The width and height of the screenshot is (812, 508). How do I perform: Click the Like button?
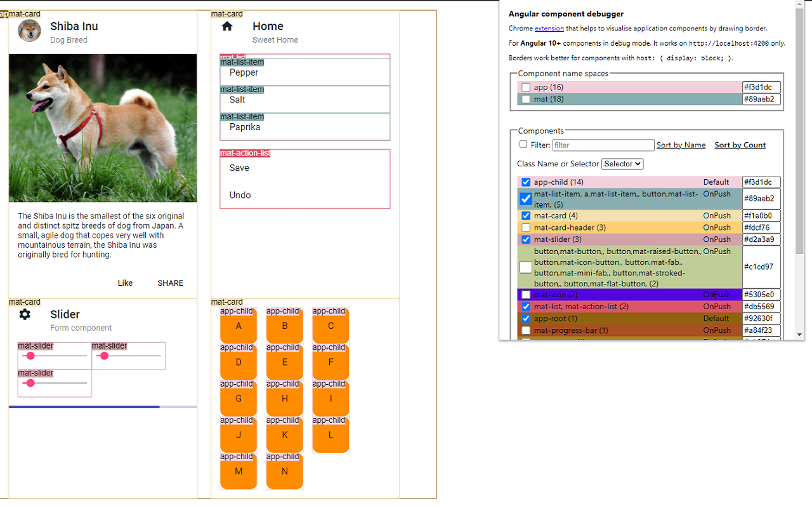[x=125, y=283]
